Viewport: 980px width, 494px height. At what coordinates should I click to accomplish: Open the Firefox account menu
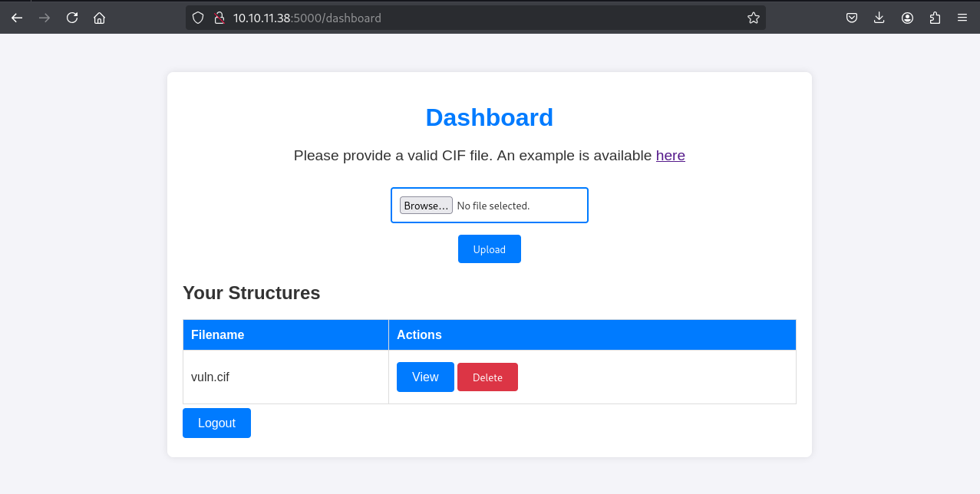(x=907, y=18)
